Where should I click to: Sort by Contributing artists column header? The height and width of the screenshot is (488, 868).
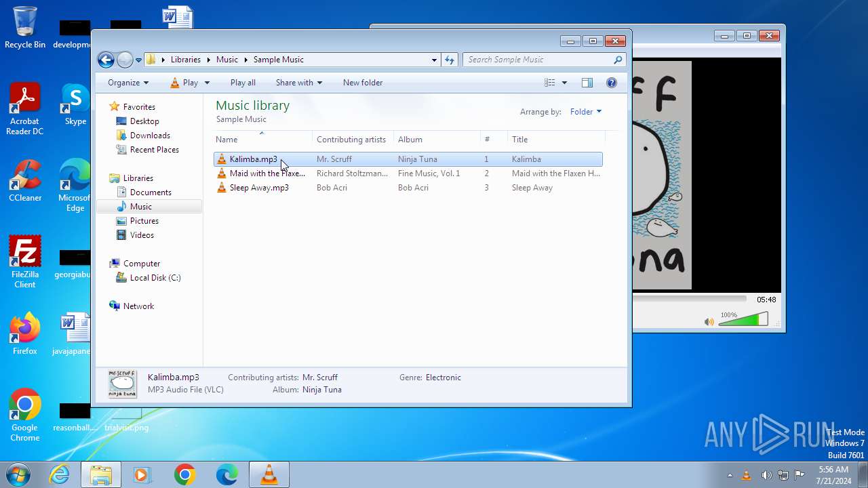pyautogui.click(x=353, y=140)
